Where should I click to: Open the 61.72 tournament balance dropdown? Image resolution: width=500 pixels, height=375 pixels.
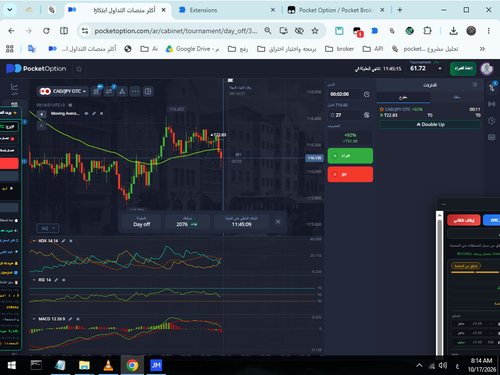[x=426, y=69]
